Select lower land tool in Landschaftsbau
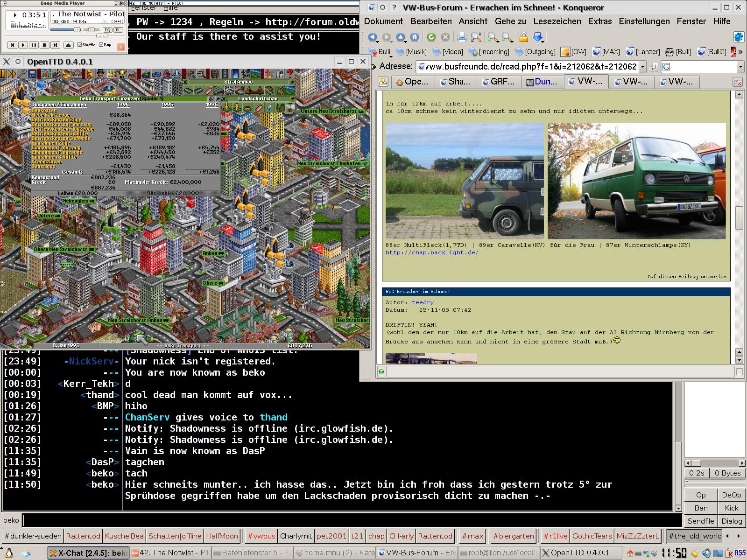 tap(226, 107)
